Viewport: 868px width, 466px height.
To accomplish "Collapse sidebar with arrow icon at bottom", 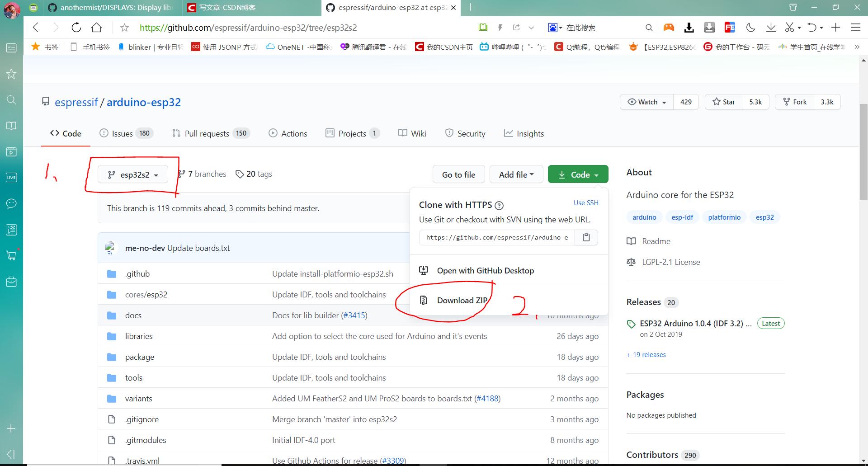I will pos(11,454).
